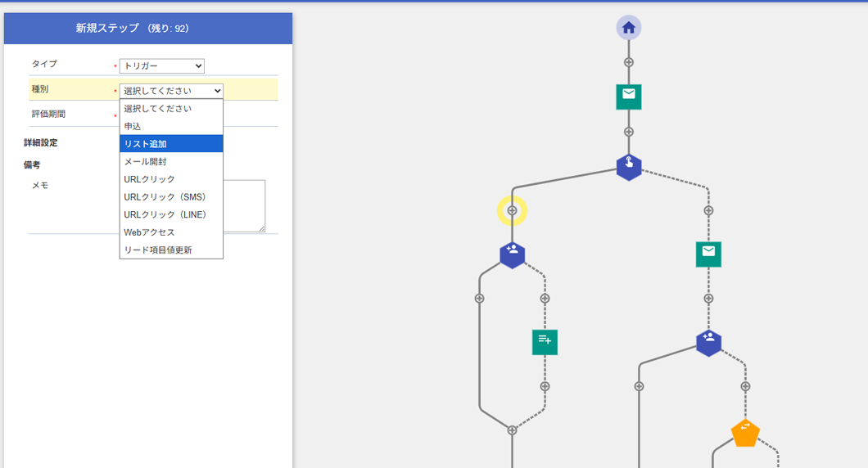Select the green mail step below home
This screenshot has width=868, height=468.
(628, 97)
